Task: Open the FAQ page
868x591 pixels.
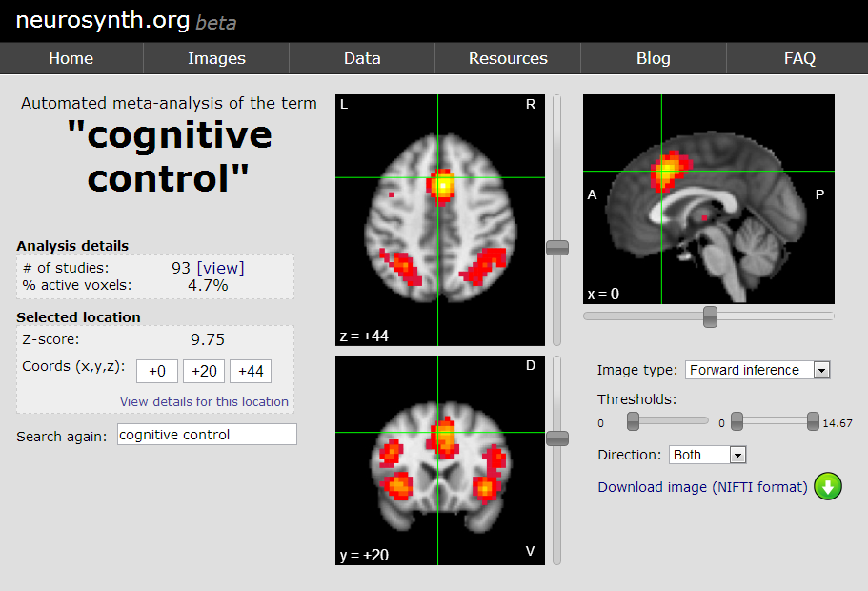Action: (799, 58)
